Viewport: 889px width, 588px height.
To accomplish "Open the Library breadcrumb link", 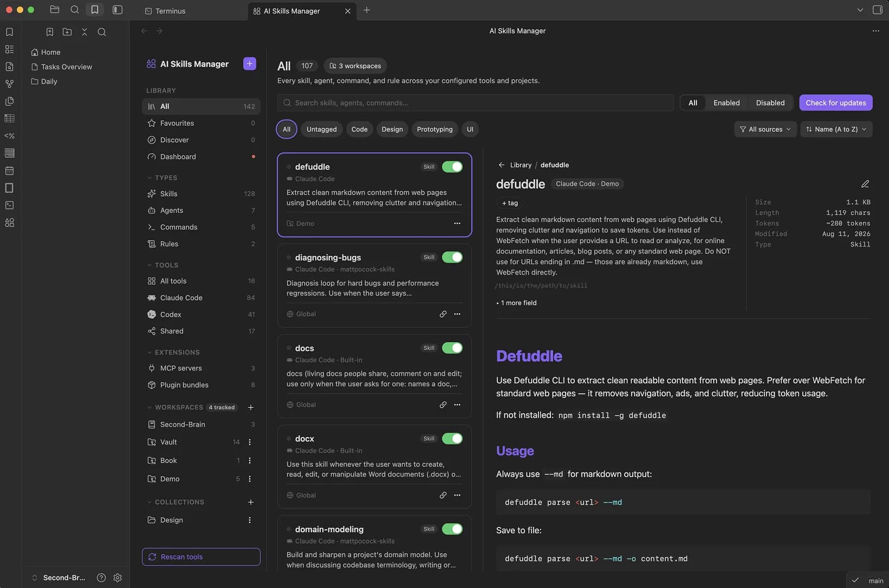I will 521,165.
